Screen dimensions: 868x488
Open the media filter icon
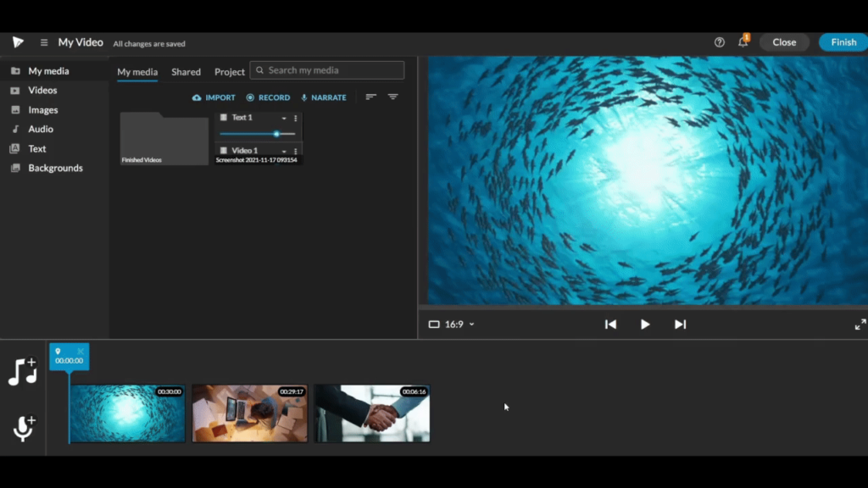pyautogui.click(x=392, y=97)
